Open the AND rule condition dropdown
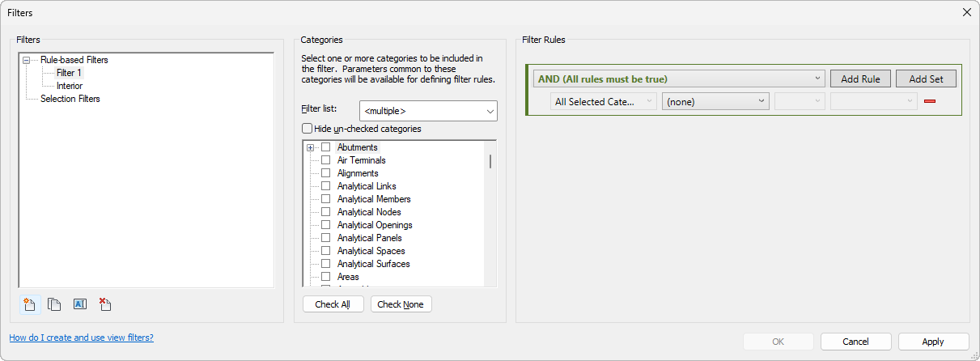 point(679,79)
